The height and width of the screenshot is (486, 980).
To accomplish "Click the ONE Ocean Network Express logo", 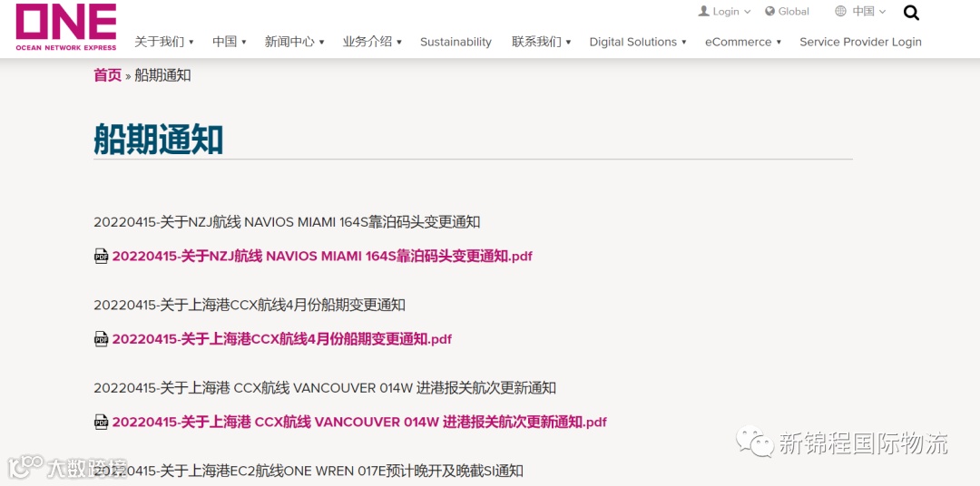I will tap(66, 27).
